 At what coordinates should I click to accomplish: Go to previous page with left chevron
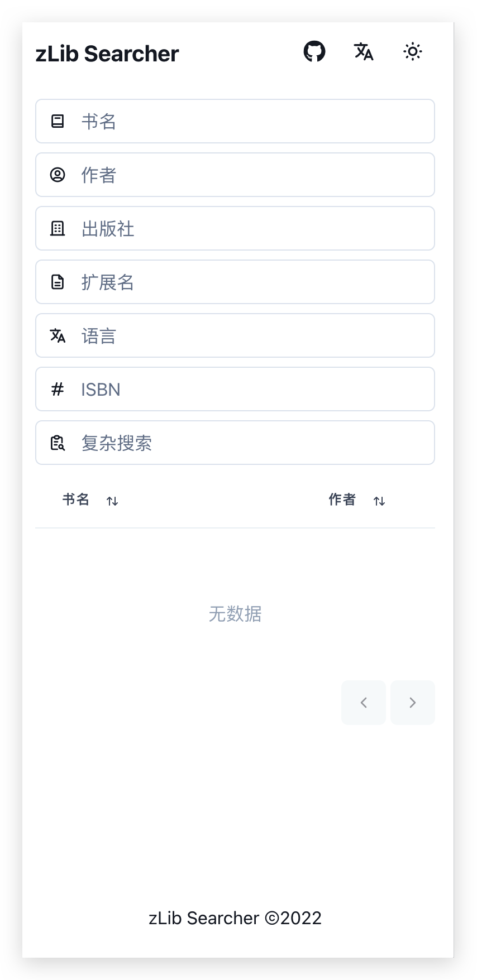[364, 703]
